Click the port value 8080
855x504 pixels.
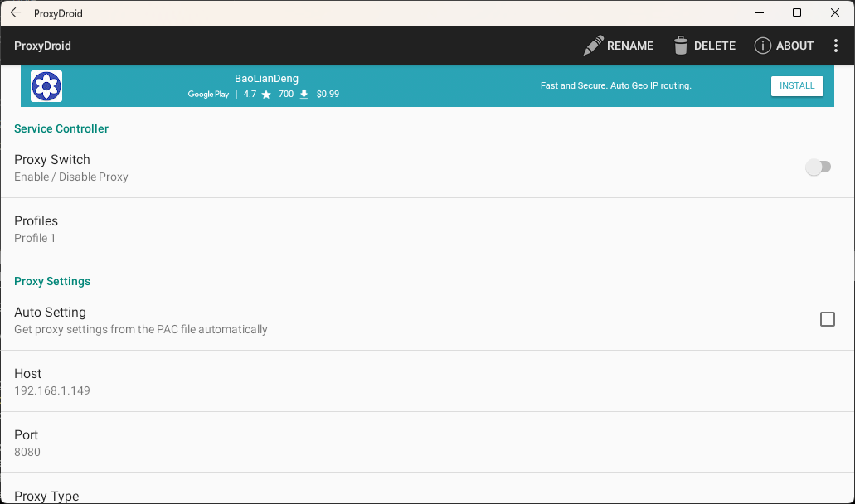point(27,452)
